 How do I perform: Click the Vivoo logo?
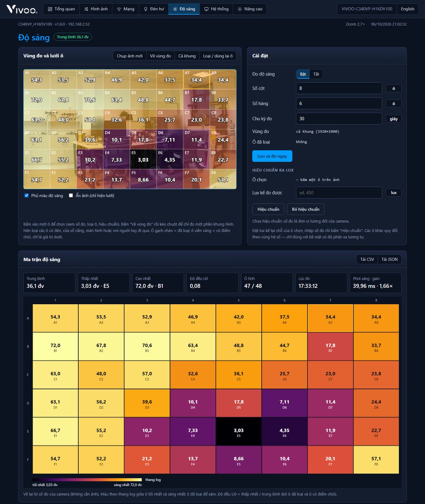click(22, 9)
